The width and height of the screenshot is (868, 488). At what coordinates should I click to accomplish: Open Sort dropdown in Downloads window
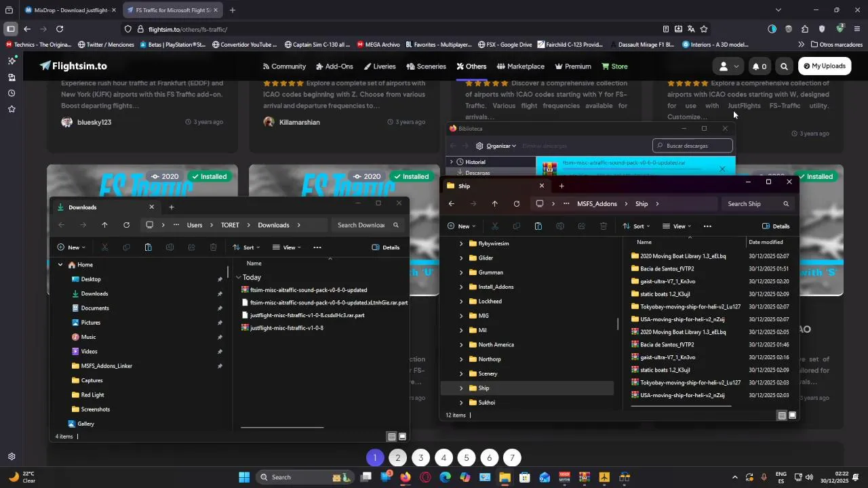pos(245,247)
